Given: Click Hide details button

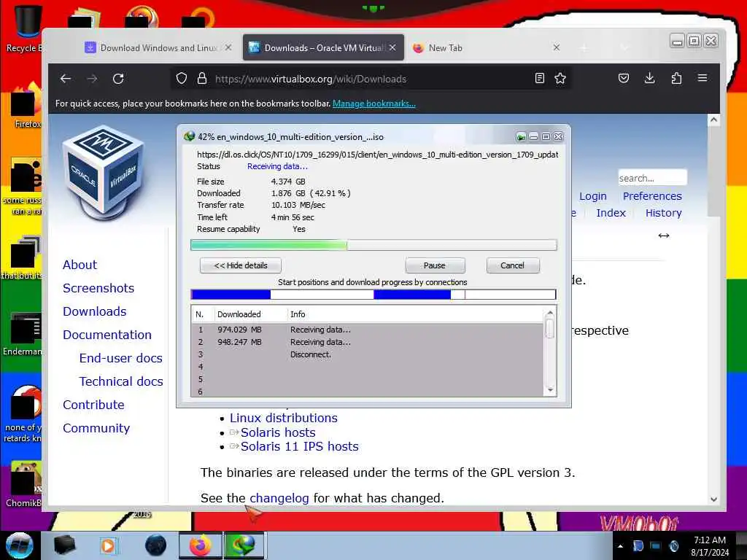Looking at the screenshot, I should (x=241, y=265).
